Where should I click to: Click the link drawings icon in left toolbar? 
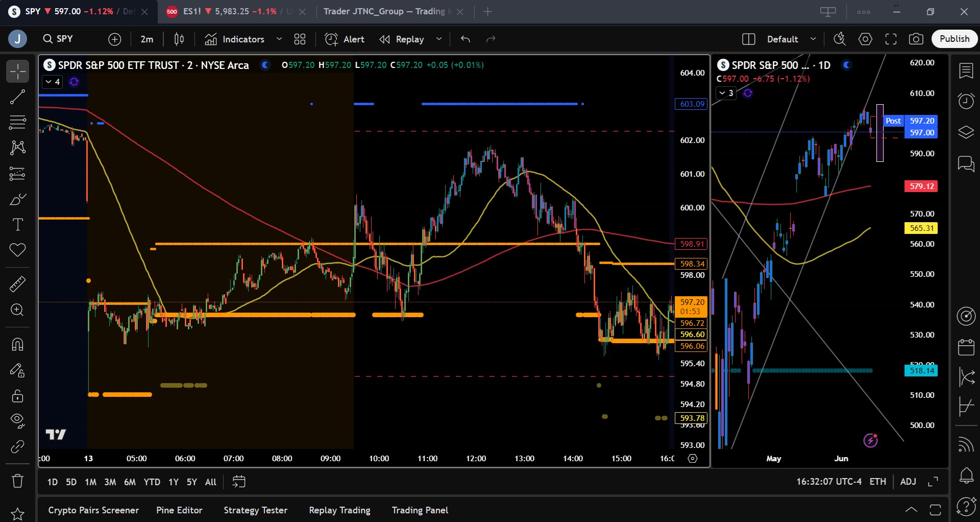click(17, 446)
